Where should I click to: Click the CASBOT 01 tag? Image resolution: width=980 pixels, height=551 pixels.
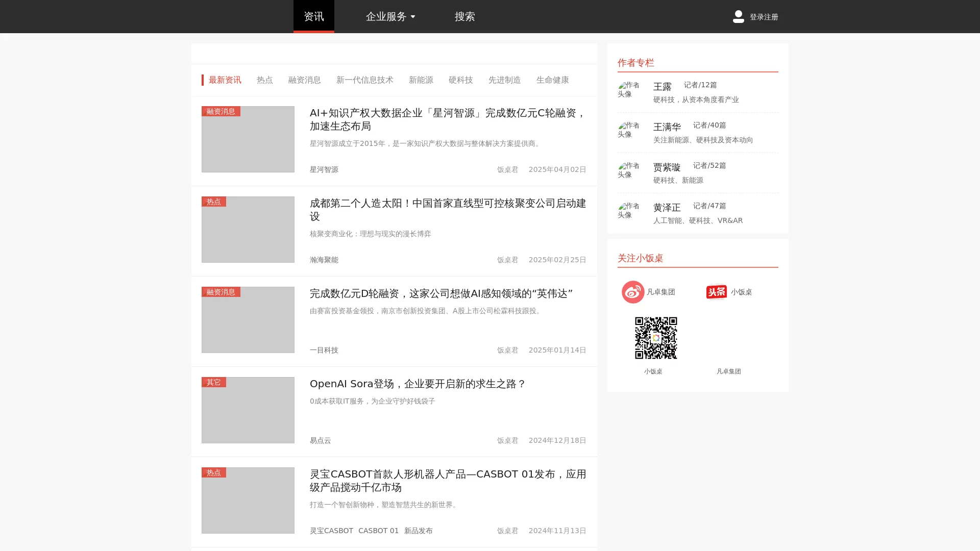point(378,531)
